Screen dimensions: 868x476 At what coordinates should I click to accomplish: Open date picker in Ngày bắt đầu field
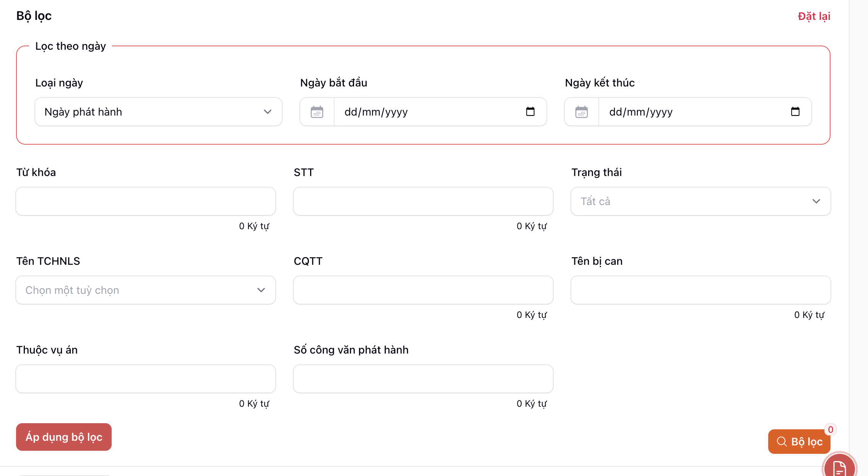530,112
